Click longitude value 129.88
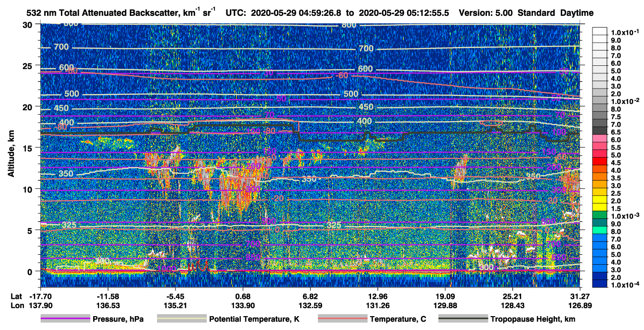 (x=445, y=305)
